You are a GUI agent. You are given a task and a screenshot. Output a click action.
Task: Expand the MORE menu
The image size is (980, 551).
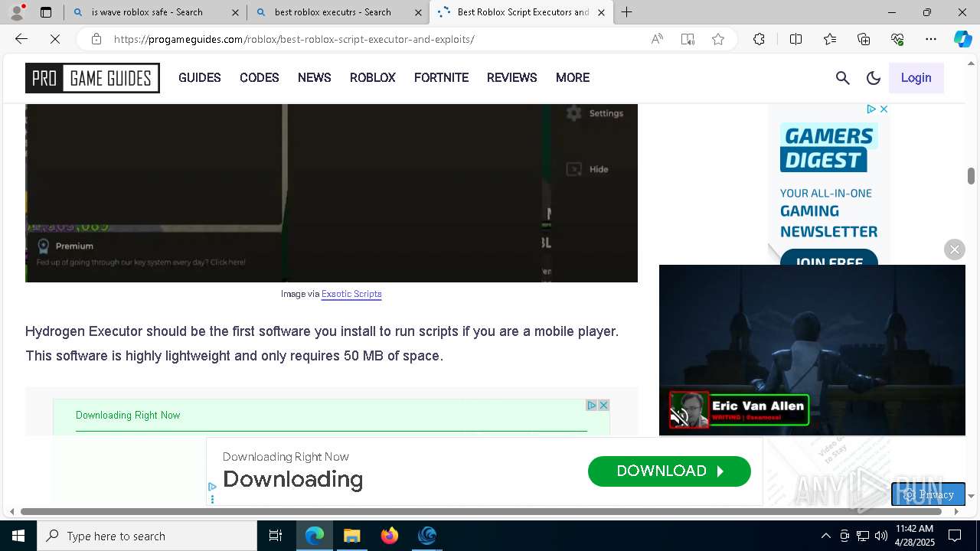pyautogui.click(x=573, y=77)
